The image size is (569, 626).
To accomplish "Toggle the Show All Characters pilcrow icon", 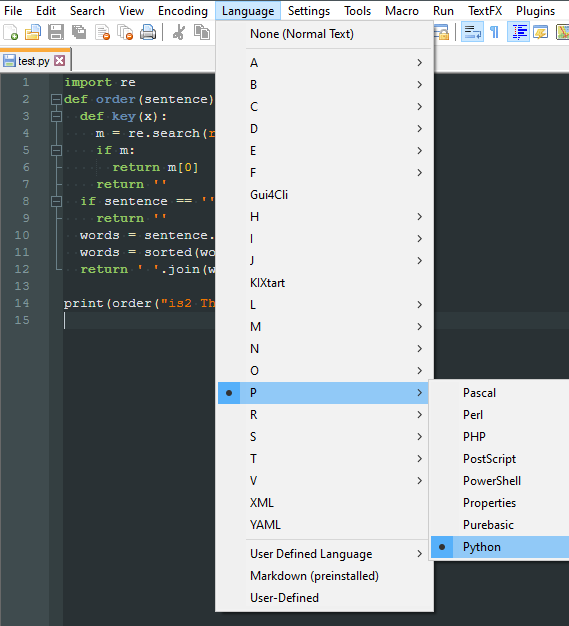I will tap(494, 32).
